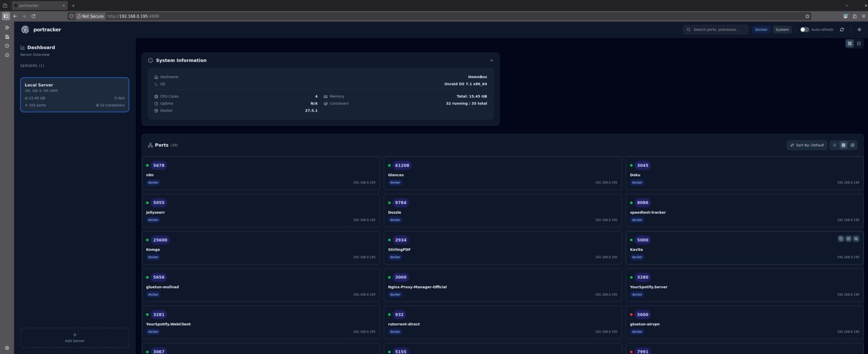Open port 3281 for YourSpotify.WebClient
868x354 pixels.
[159, 315]
